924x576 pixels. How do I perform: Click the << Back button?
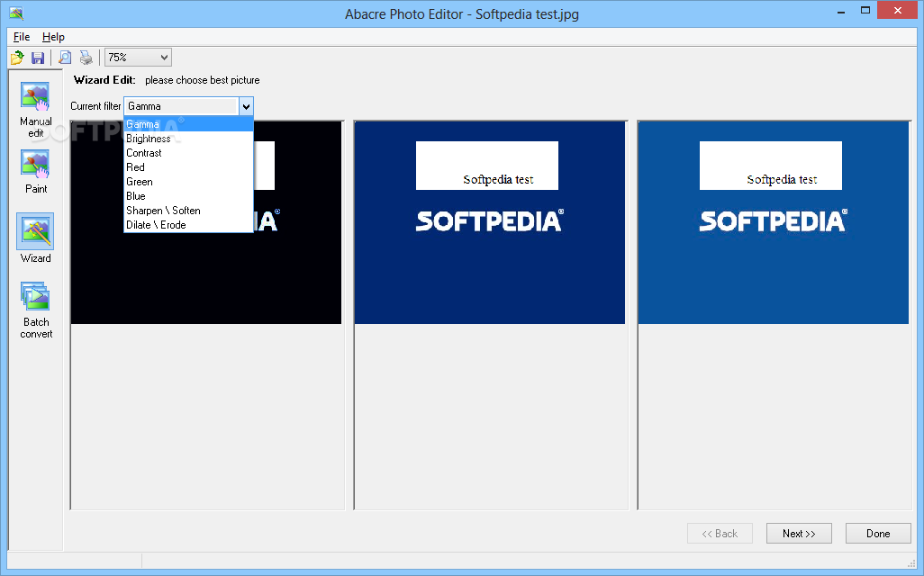pyautogui.click(x=720, y=534)
